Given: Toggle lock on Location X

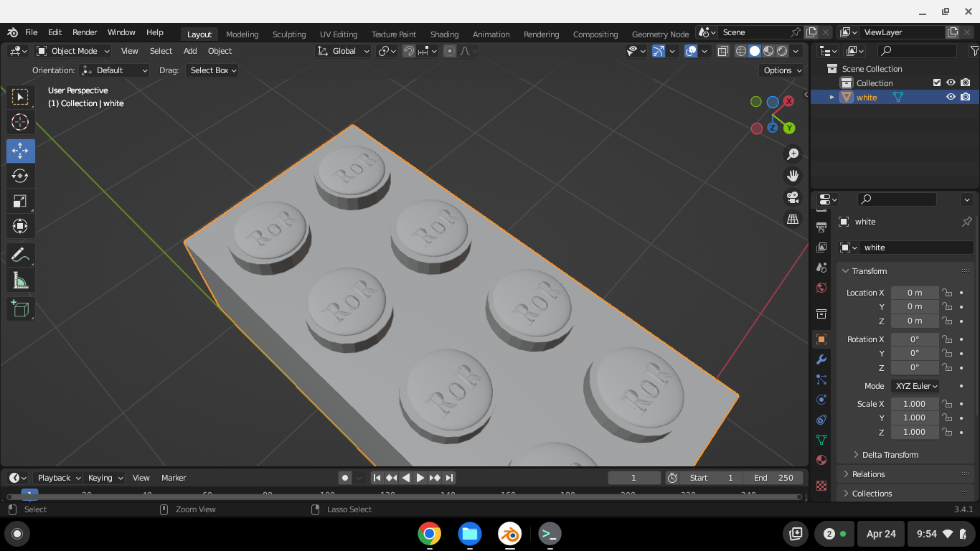Looking at the screenshot, I should [x=947, y=293].
